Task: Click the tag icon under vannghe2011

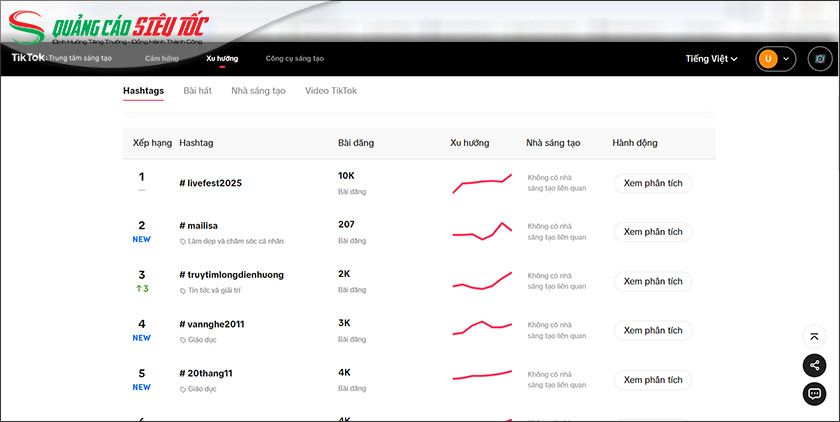Action: tap(183, 340)
